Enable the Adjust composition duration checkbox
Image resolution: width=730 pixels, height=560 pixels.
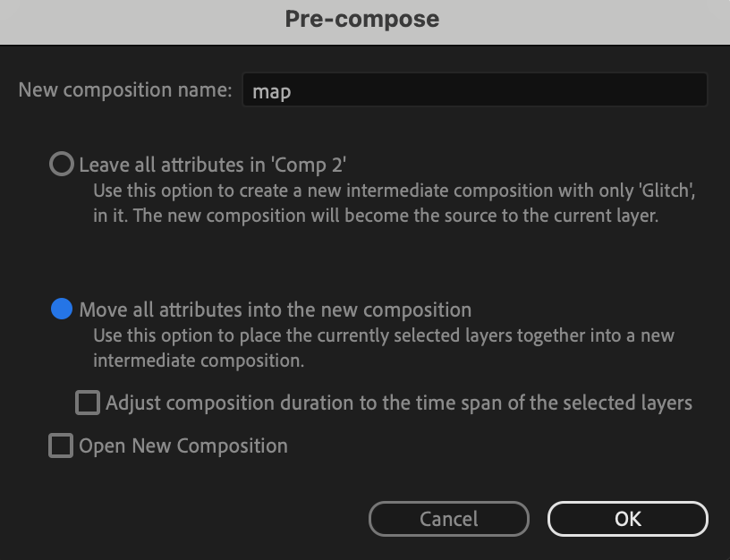pos(87,403)
